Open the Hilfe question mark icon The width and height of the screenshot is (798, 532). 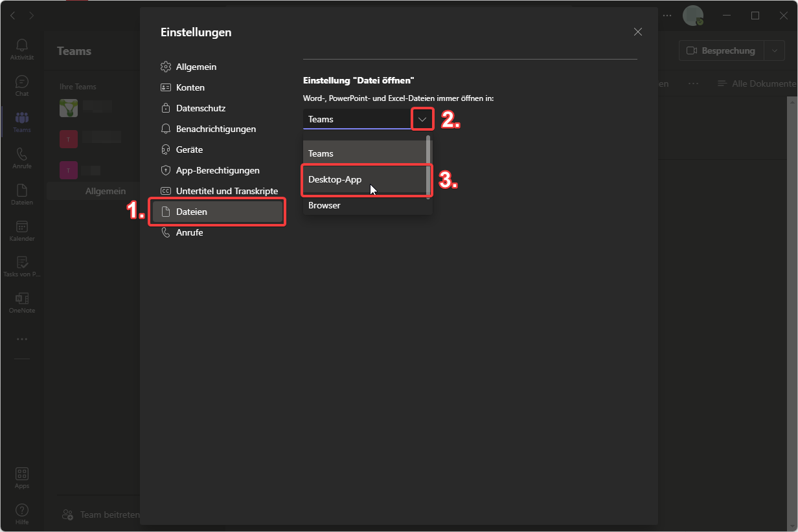pos(22,514)
